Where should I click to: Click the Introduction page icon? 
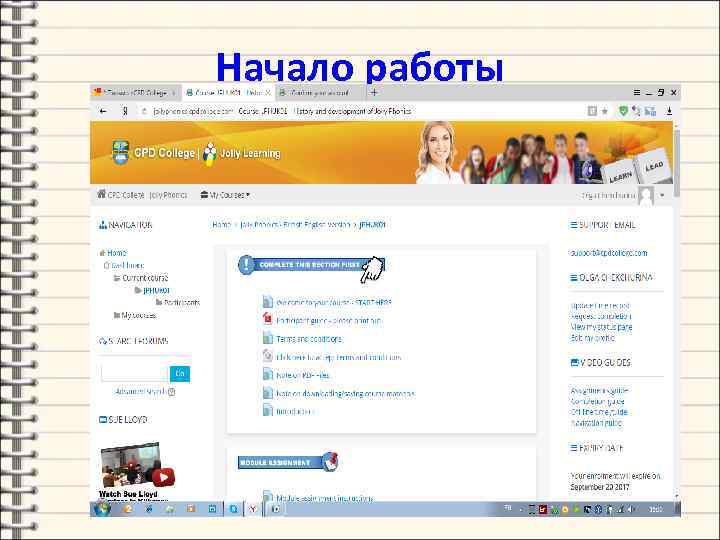(268, 410)
